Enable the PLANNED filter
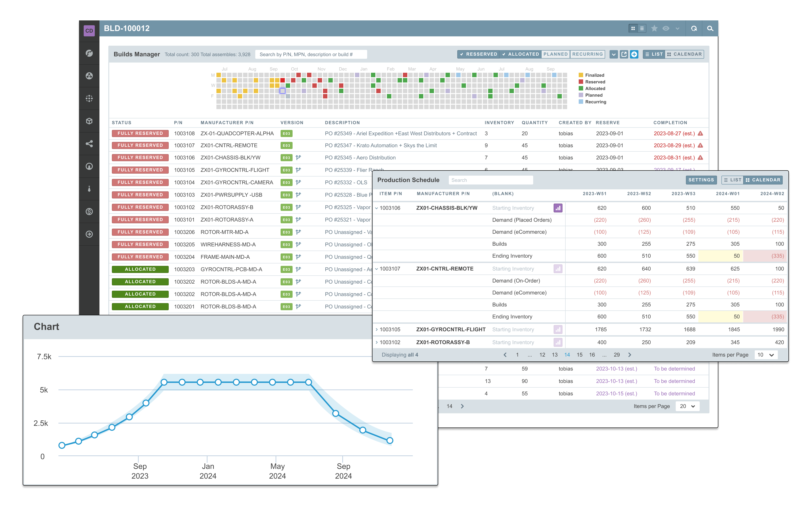Image resolution: width=812 pixels, height=506 pixels. click(556, 54)
